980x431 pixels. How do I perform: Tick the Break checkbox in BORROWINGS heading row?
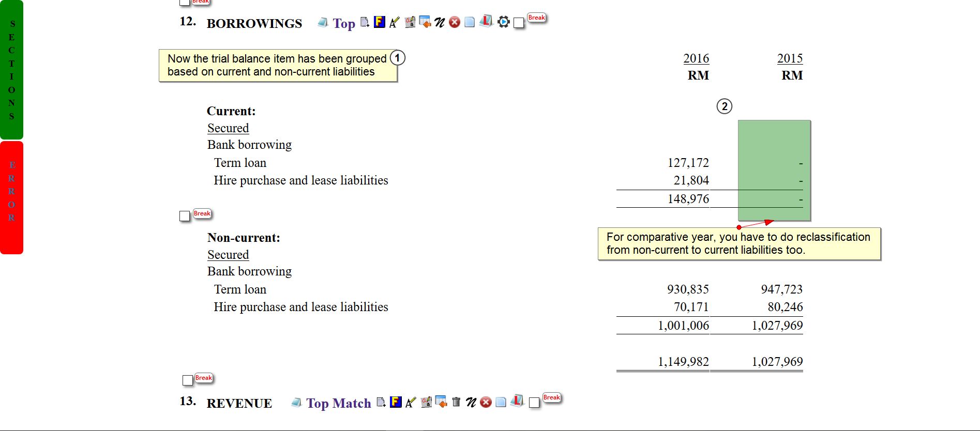(x=519, y=23)
